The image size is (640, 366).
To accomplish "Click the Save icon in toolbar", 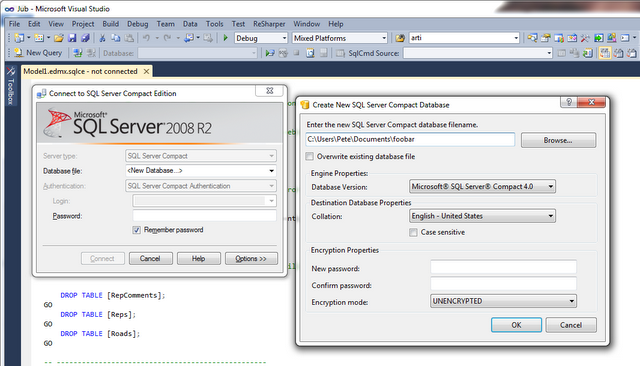I will point(72,38).
